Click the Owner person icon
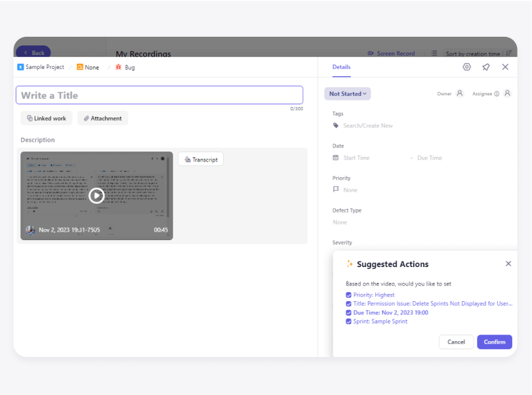Screen dimensions: 532x395 pyautogui.click(x=460, y=94)
